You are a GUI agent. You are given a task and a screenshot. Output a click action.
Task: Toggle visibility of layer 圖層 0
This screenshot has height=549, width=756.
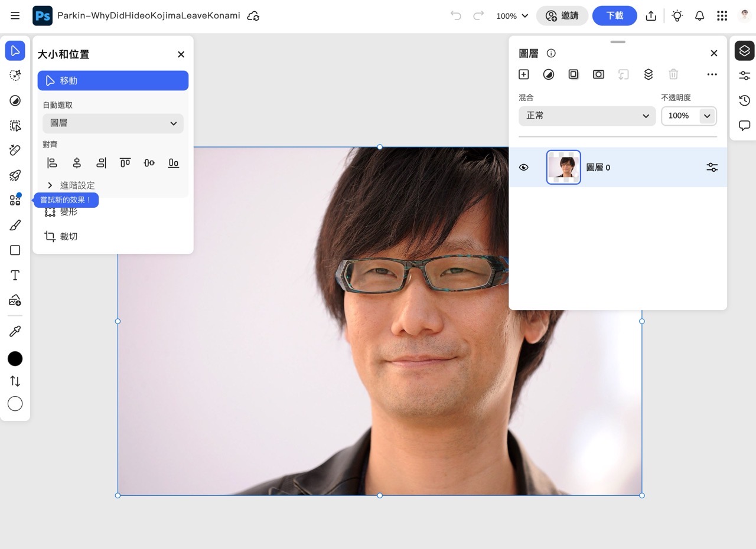point(523,167)
